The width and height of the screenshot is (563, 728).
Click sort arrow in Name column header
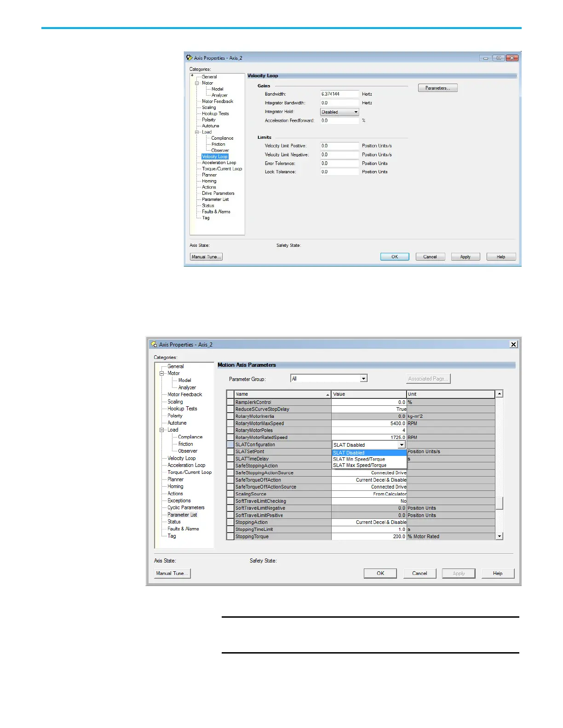pos(327,394)
